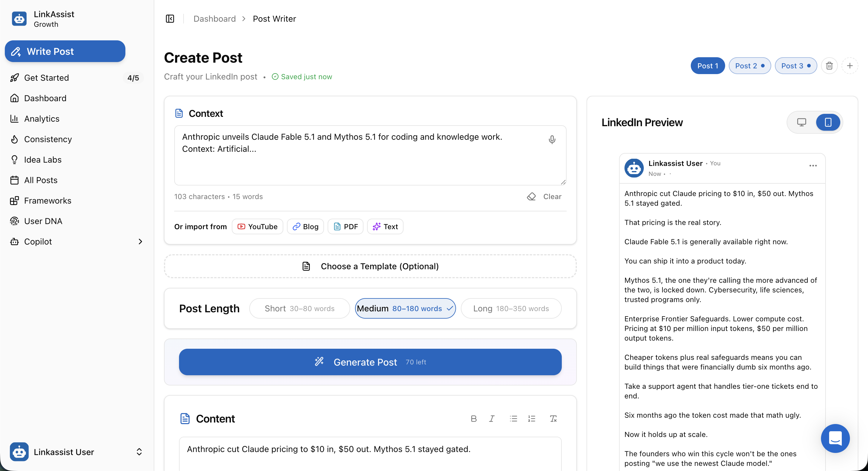The width and height of the screenshot is (868, 471).
Task: Apply italic formatting in Content toolbar
Action: (x=492, y=419)
